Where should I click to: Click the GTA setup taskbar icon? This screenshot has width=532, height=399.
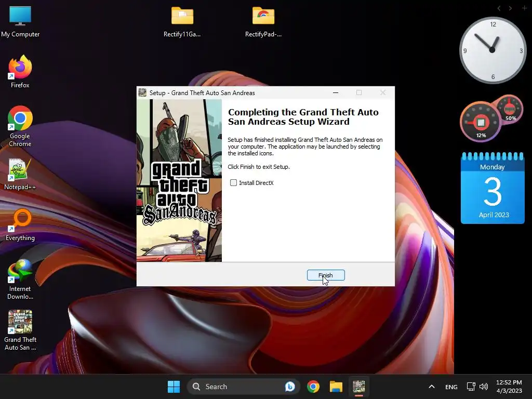[358, 387]
